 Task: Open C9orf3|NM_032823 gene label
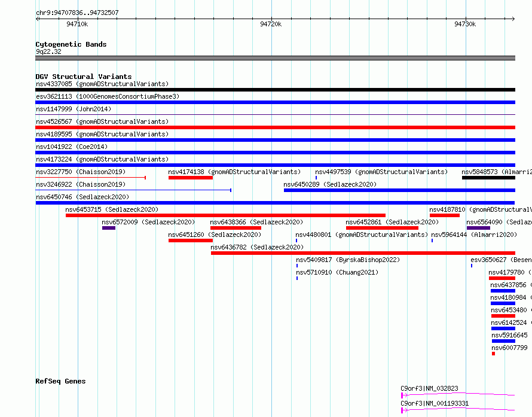point(429,388)
